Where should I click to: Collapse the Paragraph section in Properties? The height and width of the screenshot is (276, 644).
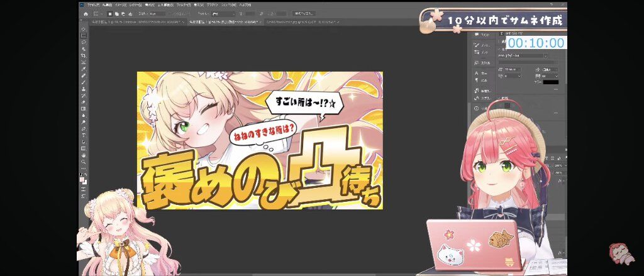click(500, 97)
